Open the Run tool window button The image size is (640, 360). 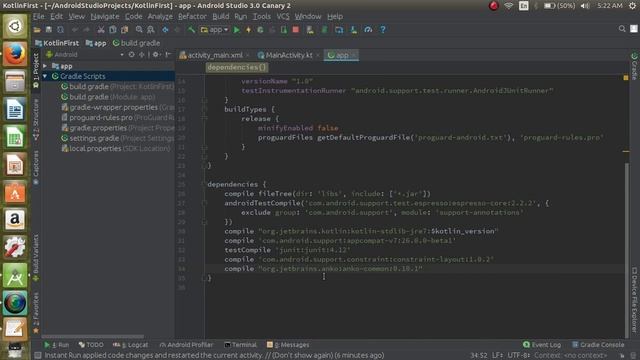(57, 345)
